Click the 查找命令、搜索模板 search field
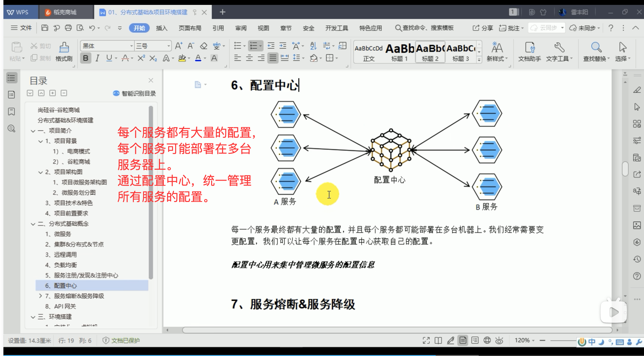Viewport: 644px width, 356px height. coord(427,28)
